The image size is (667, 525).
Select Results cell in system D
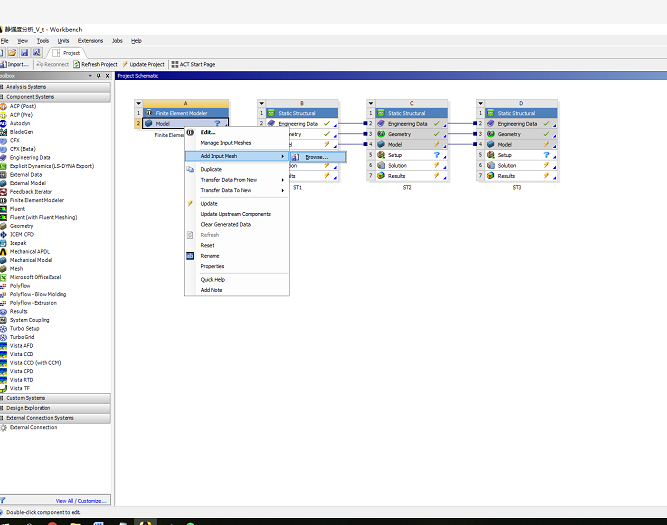coord(521,176)
